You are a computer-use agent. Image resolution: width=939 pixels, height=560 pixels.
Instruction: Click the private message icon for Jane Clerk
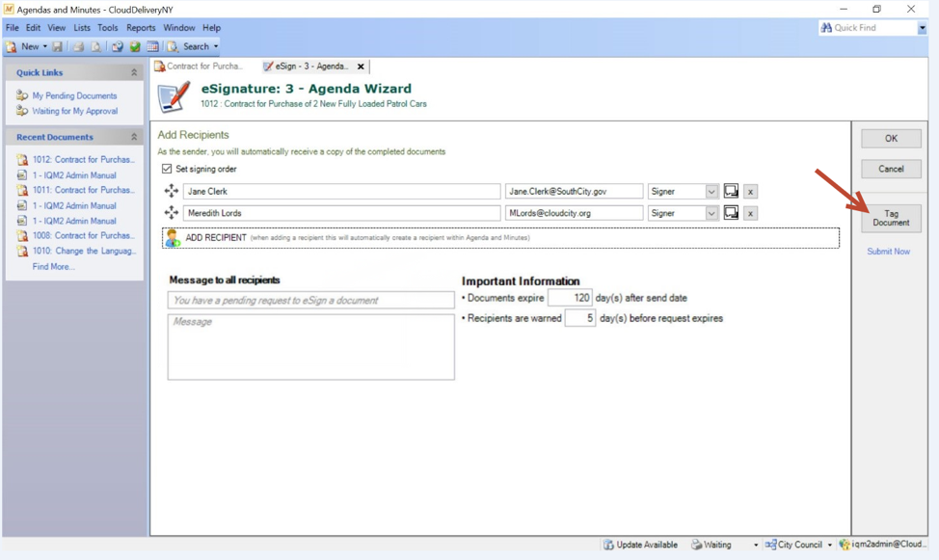[731, 191]
